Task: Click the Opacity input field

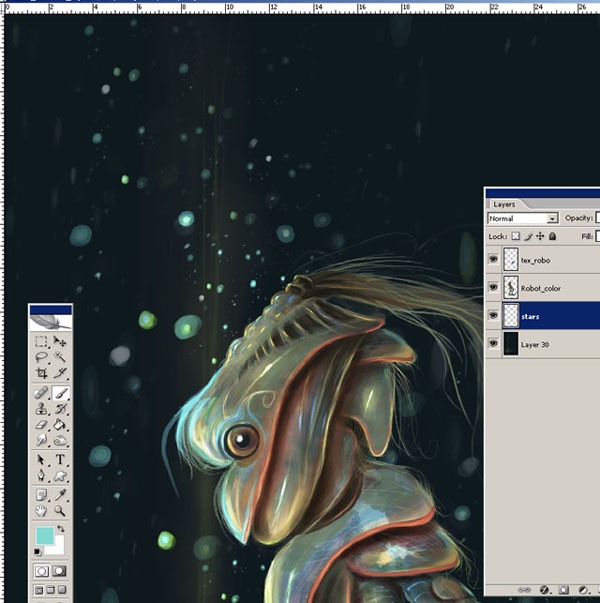Action: (597, 218)
